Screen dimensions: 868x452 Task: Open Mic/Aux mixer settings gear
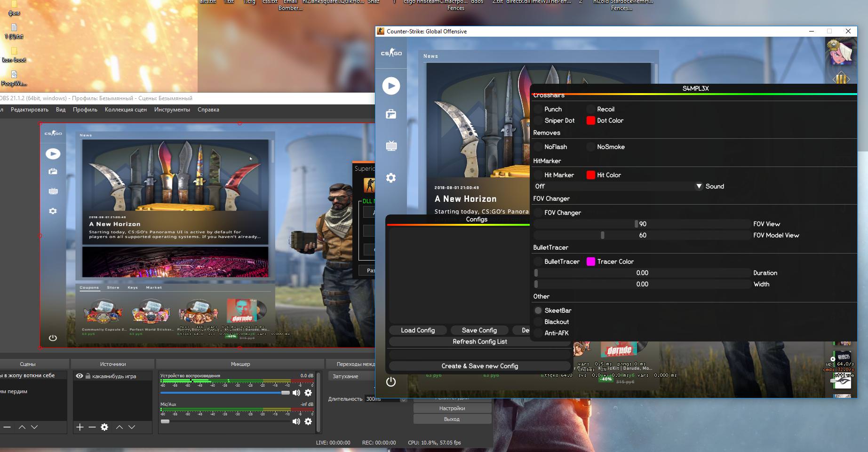[x=308, y=421]
